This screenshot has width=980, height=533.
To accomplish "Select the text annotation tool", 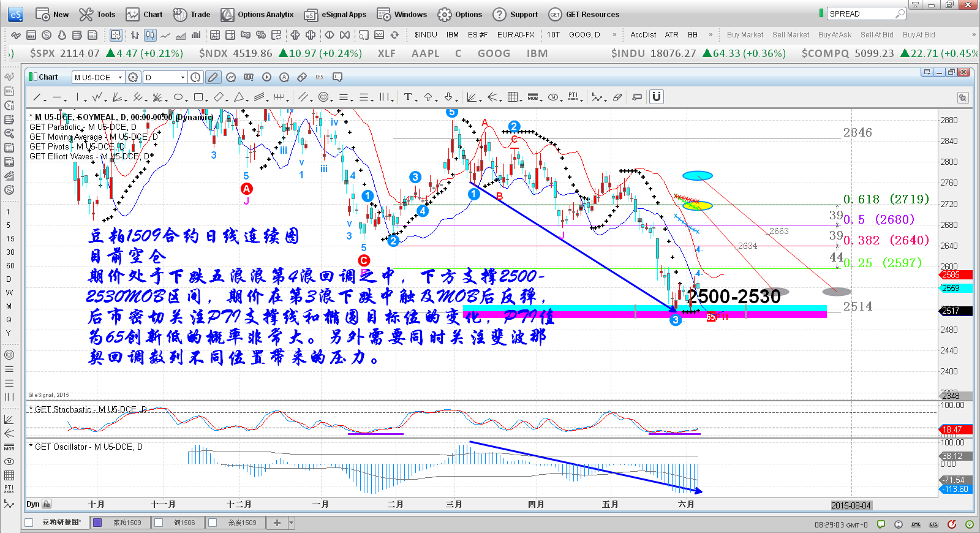I will click(407, 97).
